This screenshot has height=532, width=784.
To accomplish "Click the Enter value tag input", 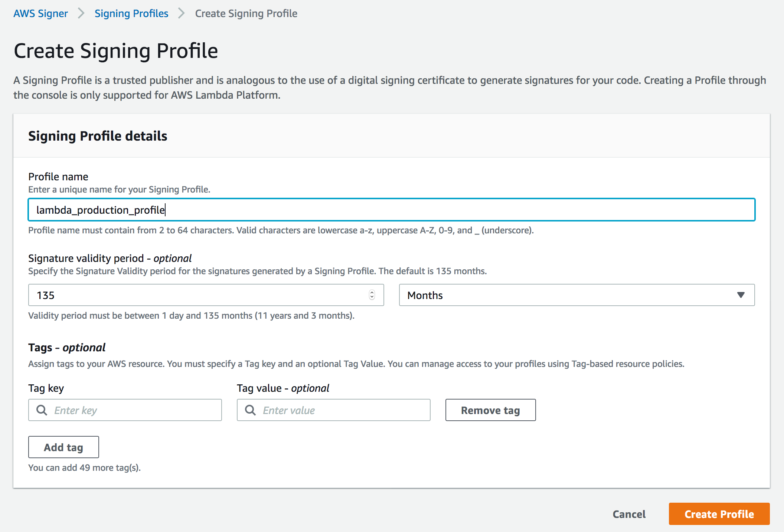I will [x=342, y=410].
